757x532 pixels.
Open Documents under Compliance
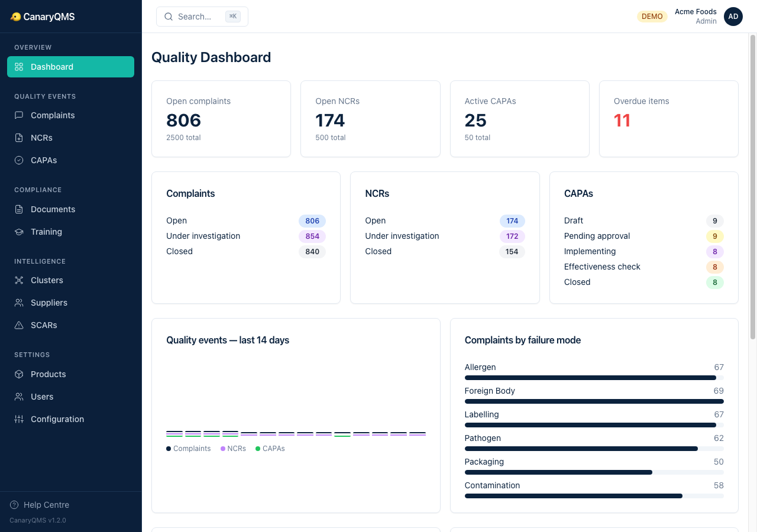(x=70, y=209)
